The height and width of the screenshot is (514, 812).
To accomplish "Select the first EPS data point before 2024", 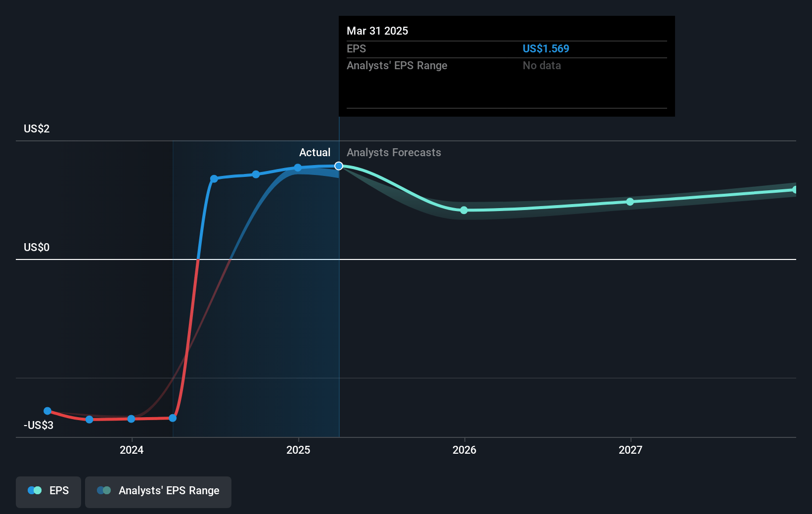I will pyautogui.click(x=47, y=411).
